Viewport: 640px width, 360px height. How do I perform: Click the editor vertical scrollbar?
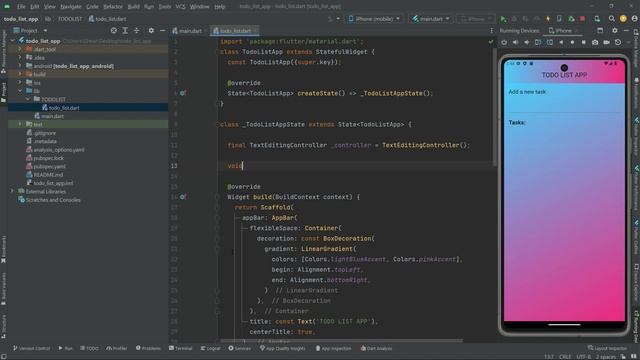(495, 108)
